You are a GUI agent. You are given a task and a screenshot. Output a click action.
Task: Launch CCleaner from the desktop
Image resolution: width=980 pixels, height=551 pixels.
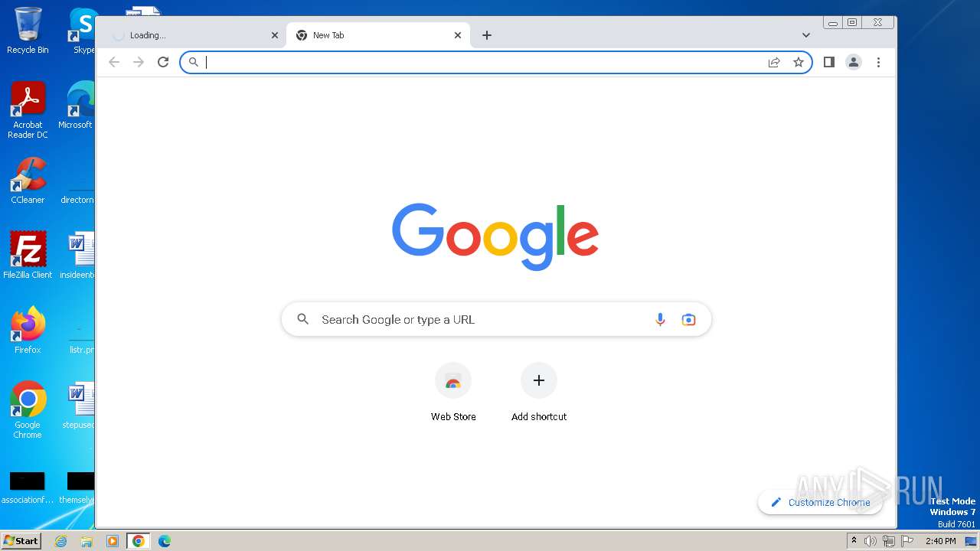[28, 181]
